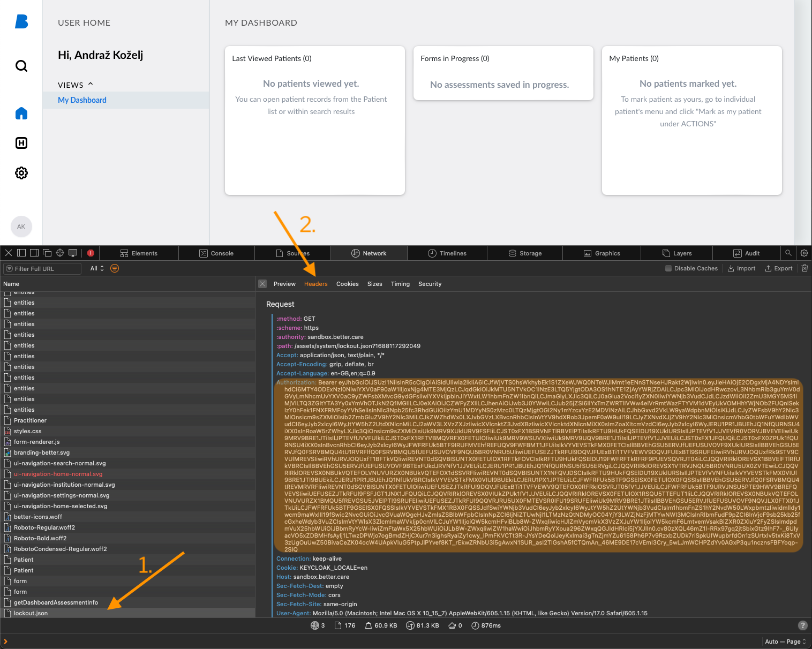812x649 pixels.
Task: Show the Timing sub-tab
Action: tap(400, 284)
